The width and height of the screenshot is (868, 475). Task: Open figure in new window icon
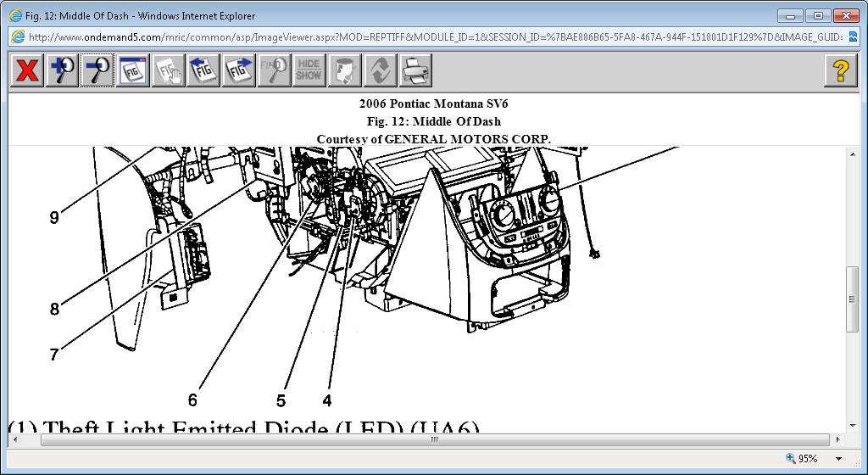(133, 70)
